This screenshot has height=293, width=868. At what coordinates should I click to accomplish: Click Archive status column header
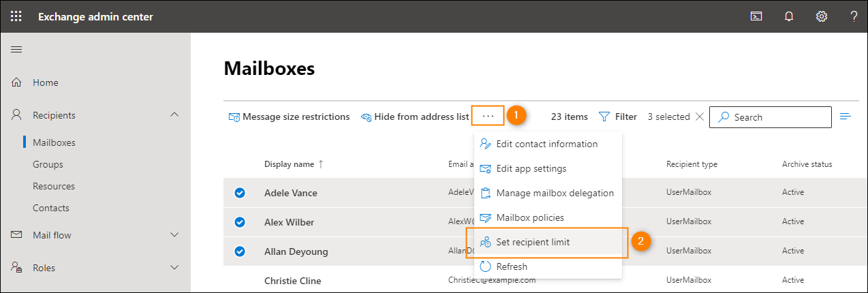[x=807, y=164]
